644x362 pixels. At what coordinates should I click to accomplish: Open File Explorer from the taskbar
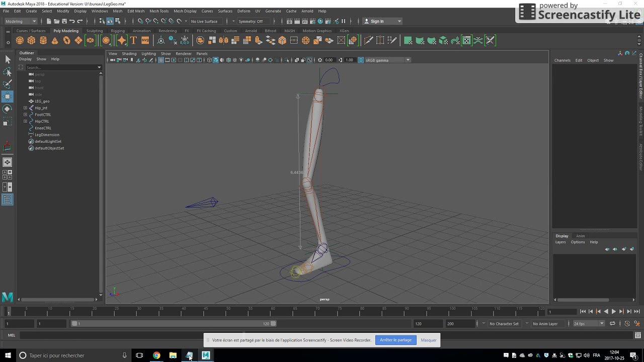click(x=173, y=355)
